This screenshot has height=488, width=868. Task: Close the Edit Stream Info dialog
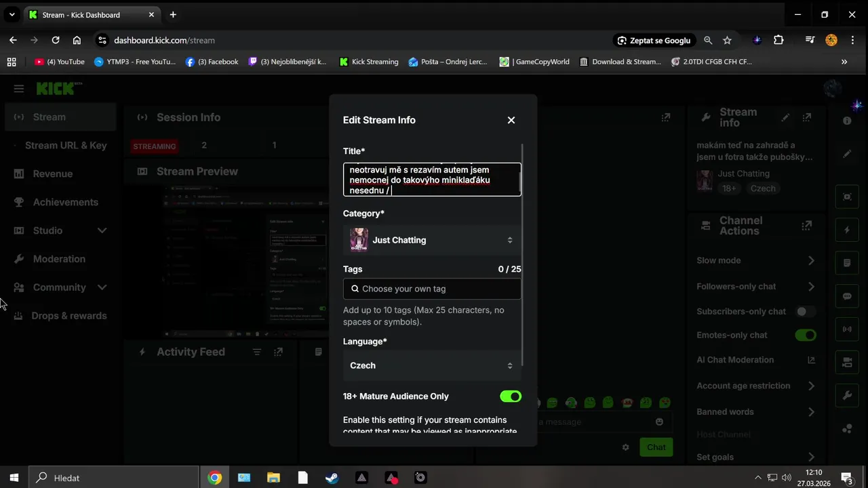[x=511, y=120]
